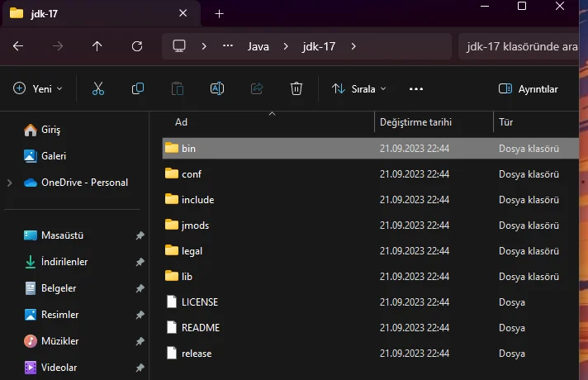This screenshot has width=588, height=380.
Task: Select the README file
Action: 371,327
